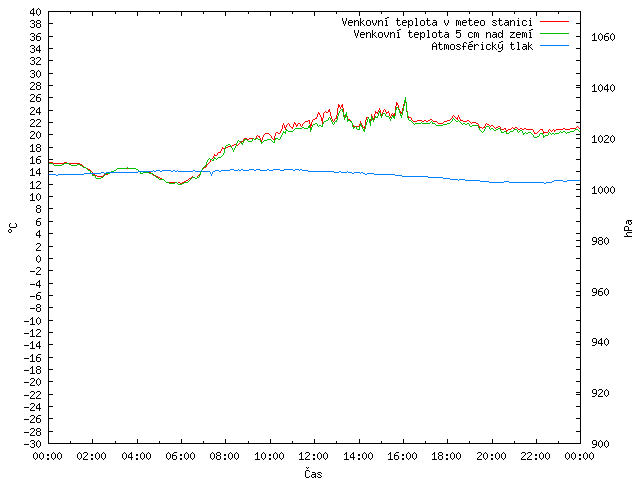Click the 10 degree temperature axis label
The height and width of the screenshot is (480, 640).
tap(36, 197)
